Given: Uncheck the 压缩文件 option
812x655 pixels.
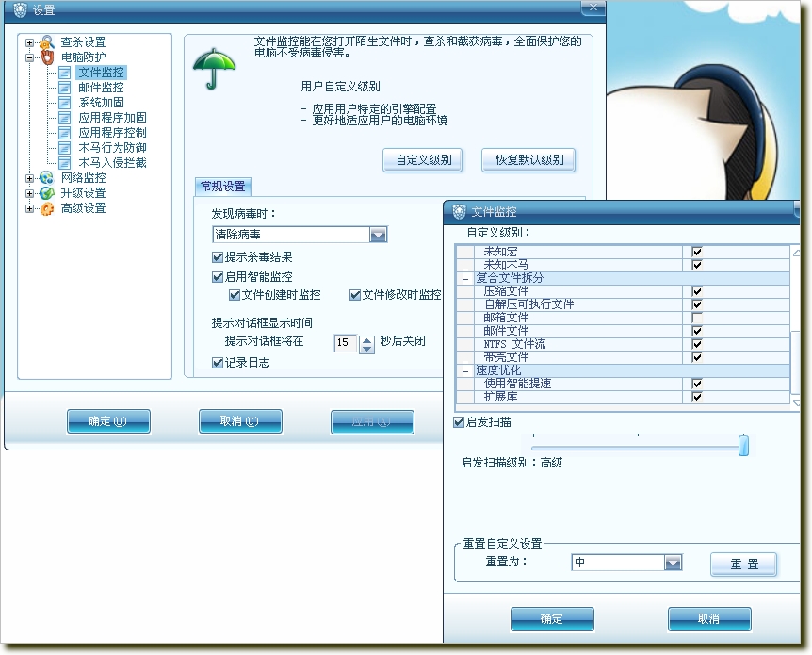Looking at the screenshot, I should [697, 291].
